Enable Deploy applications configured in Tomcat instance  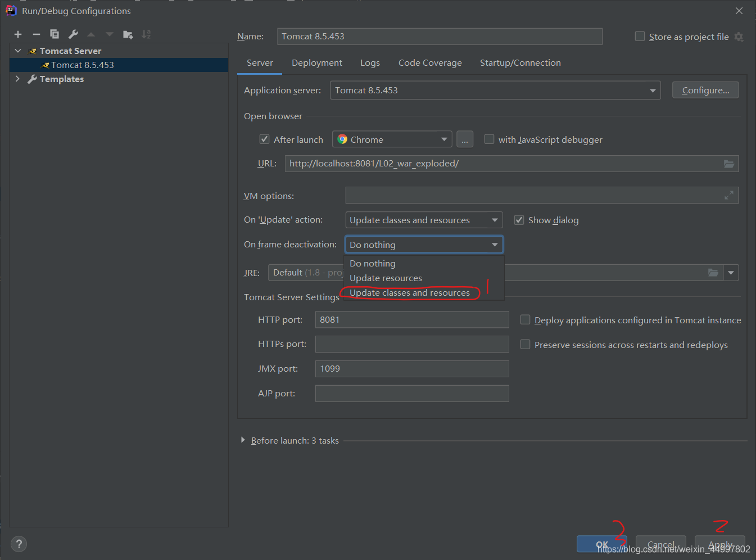(525, 319)
